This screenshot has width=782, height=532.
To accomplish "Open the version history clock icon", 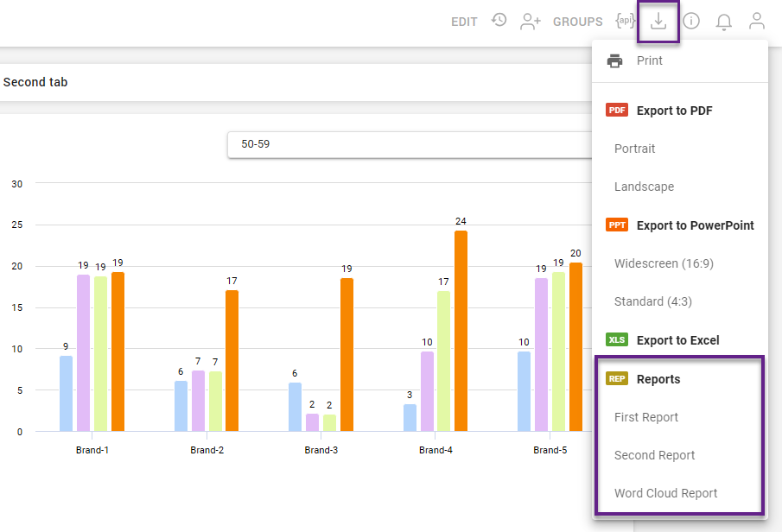I will tap(499, 21).
